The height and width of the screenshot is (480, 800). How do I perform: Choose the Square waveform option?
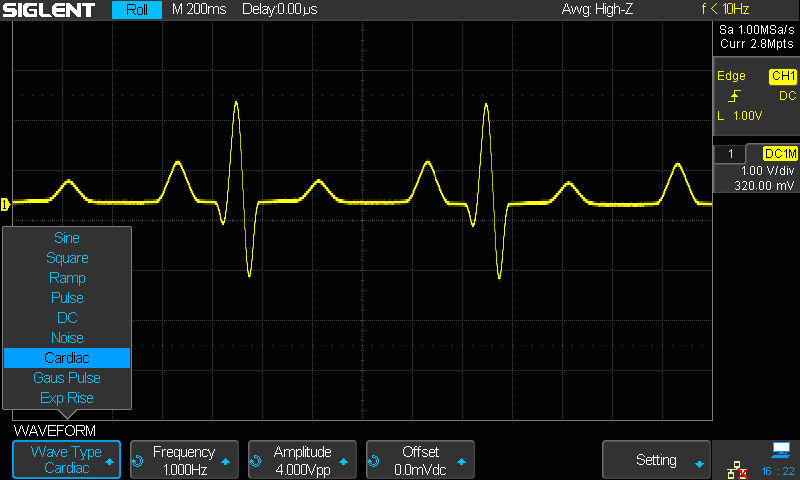click(x=67, y=258)
